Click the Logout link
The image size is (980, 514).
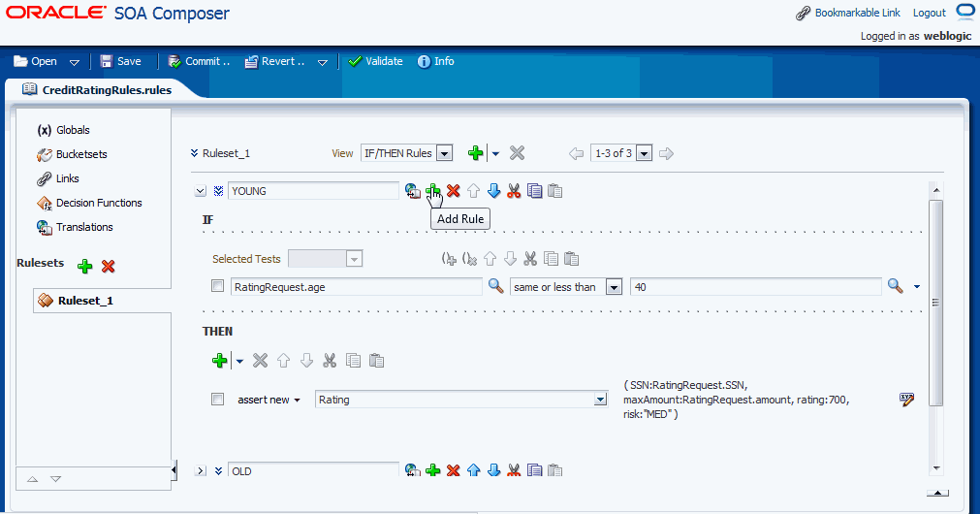(929, 13)
